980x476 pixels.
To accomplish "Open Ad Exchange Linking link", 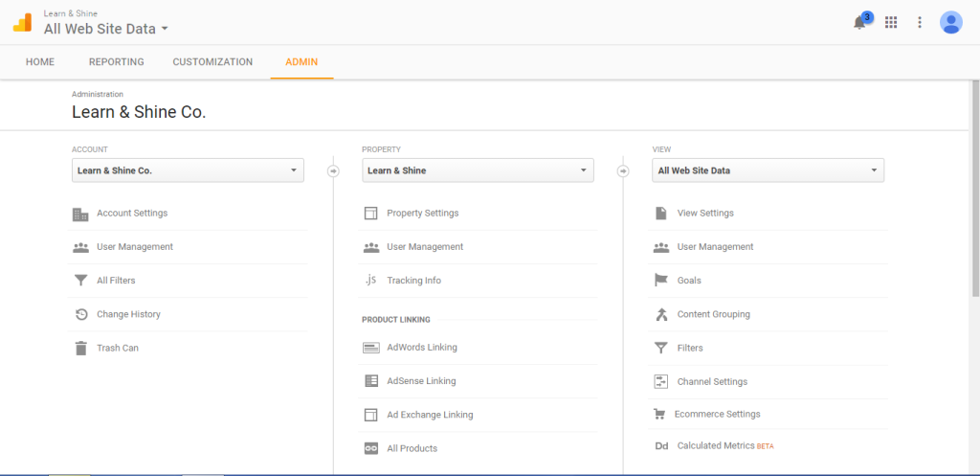I will 430,415.
